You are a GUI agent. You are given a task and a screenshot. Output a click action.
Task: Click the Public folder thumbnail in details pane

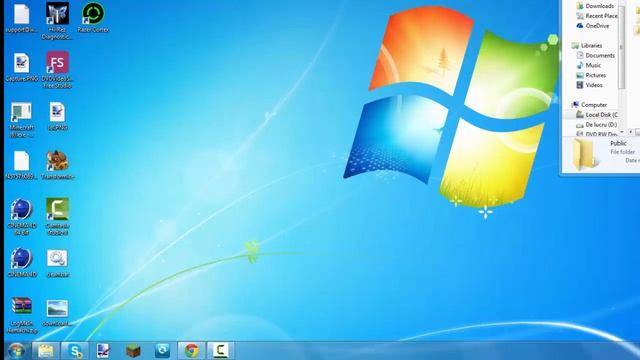point(584,154)
